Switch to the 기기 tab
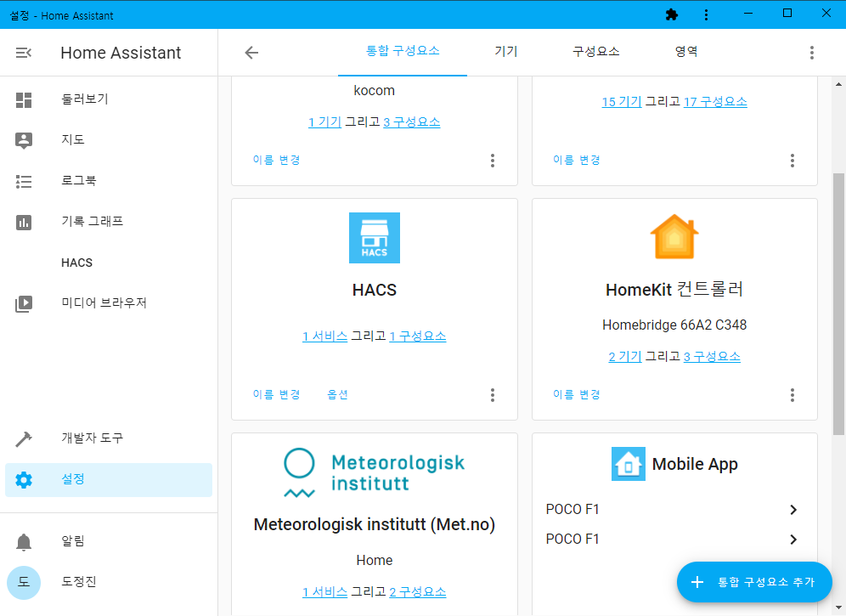 [506, 52]
